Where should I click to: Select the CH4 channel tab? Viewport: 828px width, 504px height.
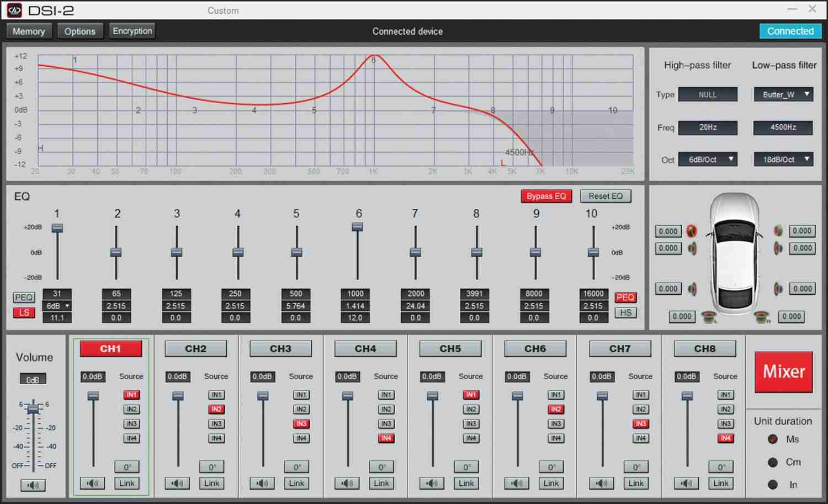(x=365, y=349)
